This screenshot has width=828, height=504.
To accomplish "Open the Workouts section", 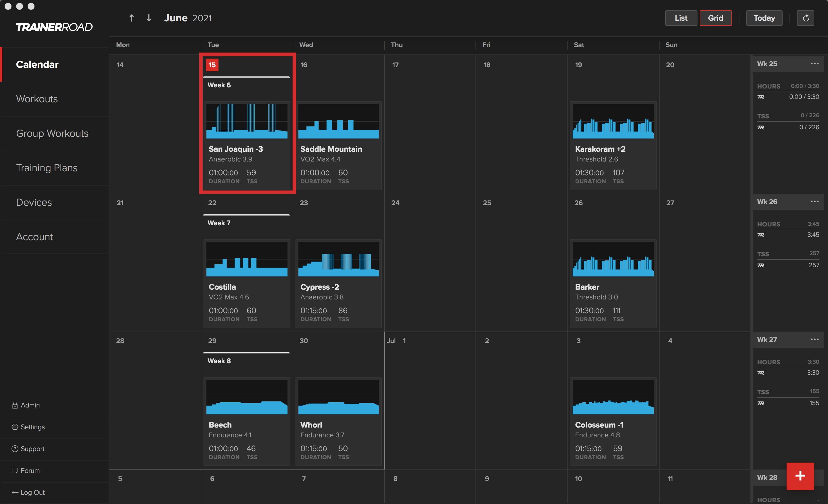I will [54, 99].
